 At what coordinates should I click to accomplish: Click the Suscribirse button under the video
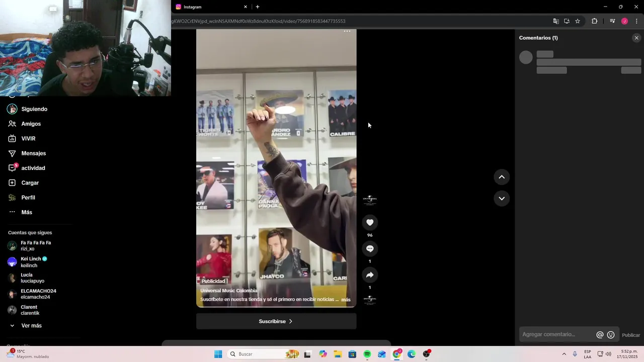(276, 321)
